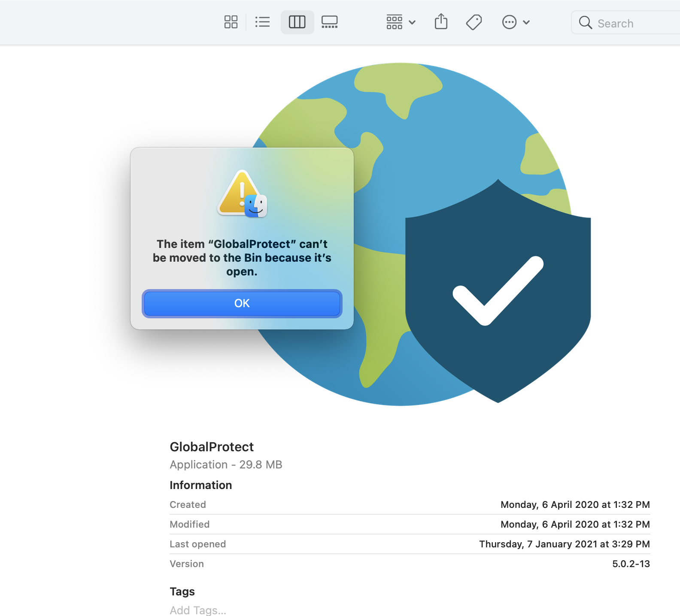
Task: Open the Group By options dropdown
Action: pos(401,22)
